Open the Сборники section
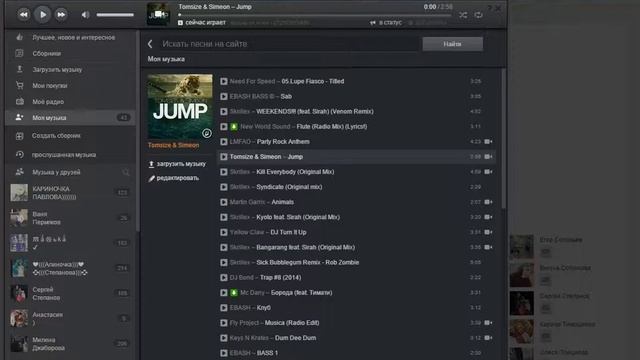Screen dimensions: 640x360 47,53
